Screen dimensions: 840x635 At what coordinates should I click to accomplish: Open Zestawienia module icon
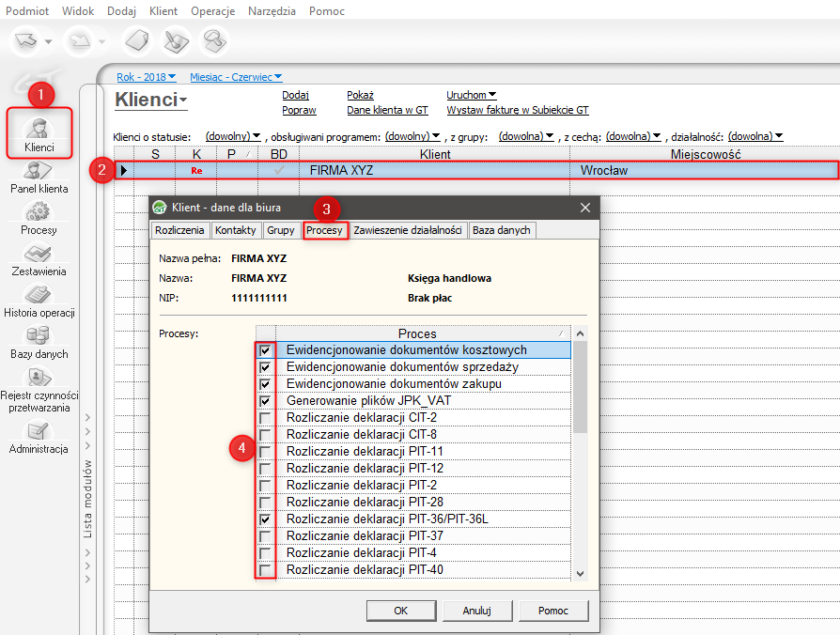pos(39,254)
